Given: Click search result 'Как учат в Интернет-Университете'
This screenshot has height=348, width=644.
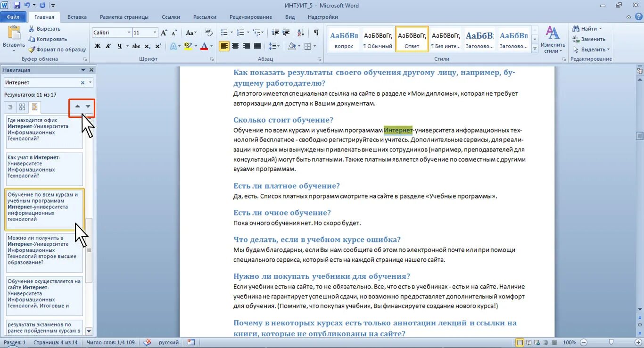Looking at the screenshot, I should (44, 169).
